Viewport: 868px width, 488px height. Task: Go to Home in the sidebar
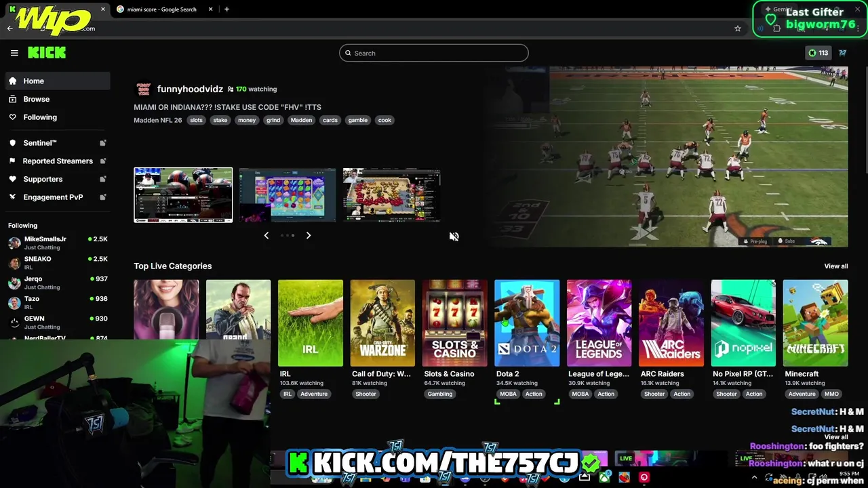pyautogui.click(x=58, y=81)
